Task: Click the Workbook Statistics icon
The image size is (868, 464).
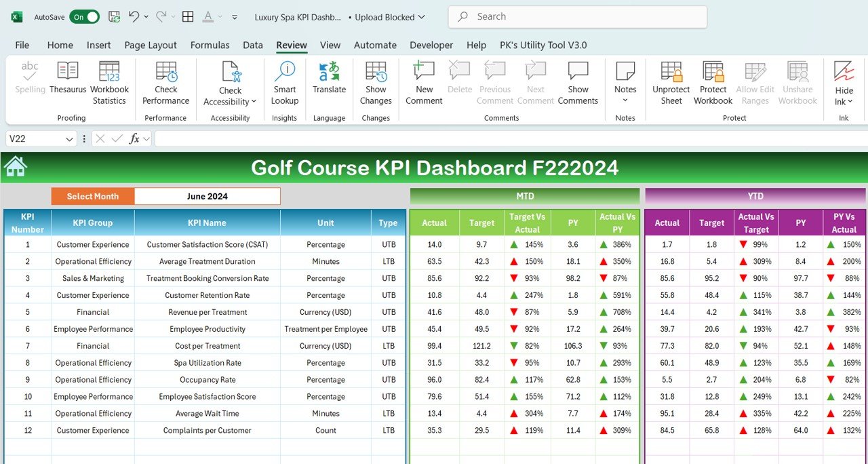Action: click(x=109, y=71)
